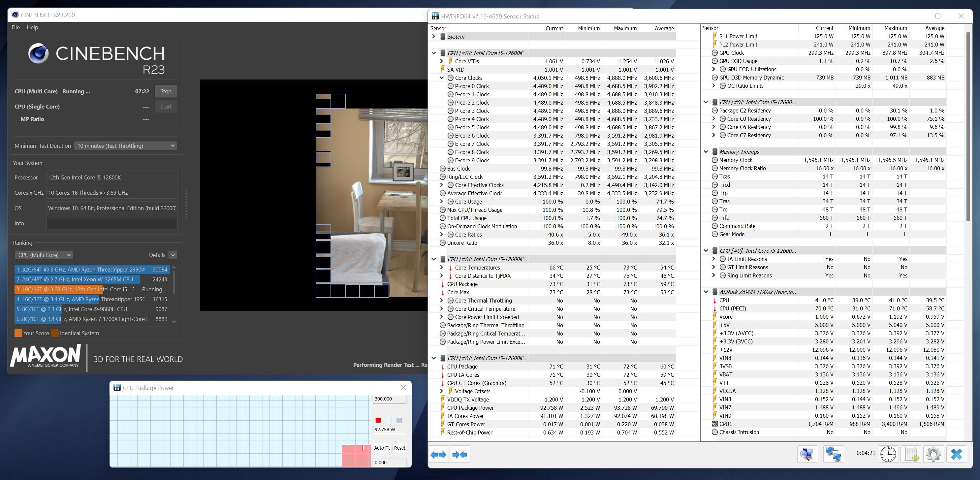Click Auto Fit in power graph
Image resolution: width=980 pixels, height=480 pixels.
click(x=382, y=448)
